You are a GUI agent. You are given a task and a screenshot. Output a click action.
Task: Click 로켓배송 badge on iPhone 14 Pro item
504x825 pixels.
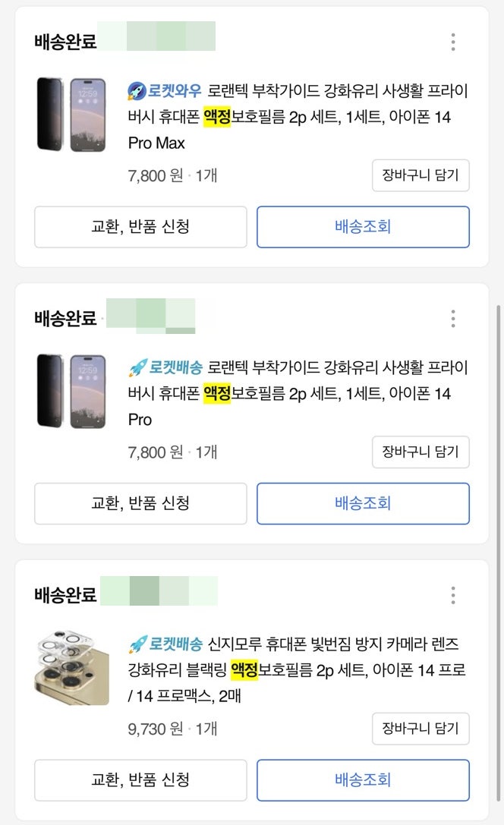[x=166, y=369]
